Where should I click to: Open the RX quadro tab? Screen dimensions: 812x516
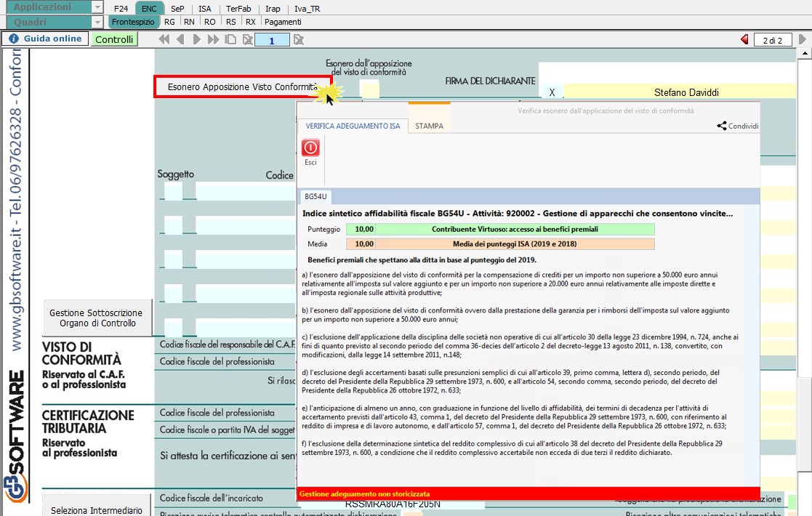click(x=251, y=22)
